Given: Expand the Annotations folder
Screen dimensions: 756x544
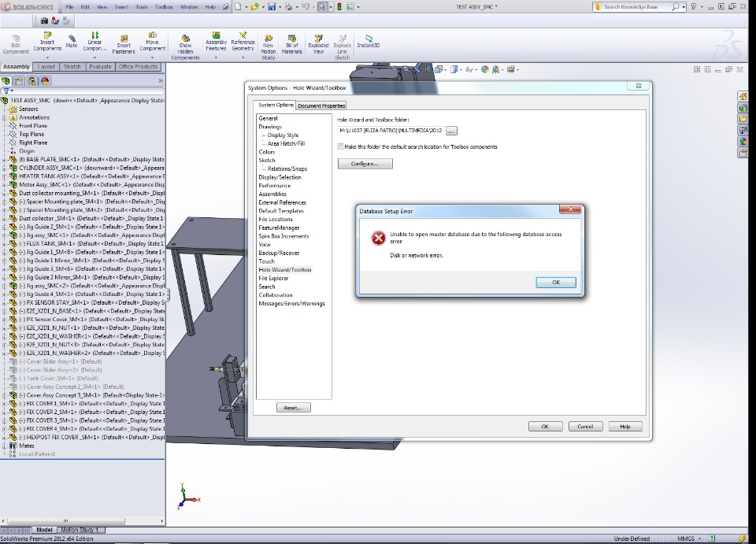Looking at the screenshot, I should [5, 117].
